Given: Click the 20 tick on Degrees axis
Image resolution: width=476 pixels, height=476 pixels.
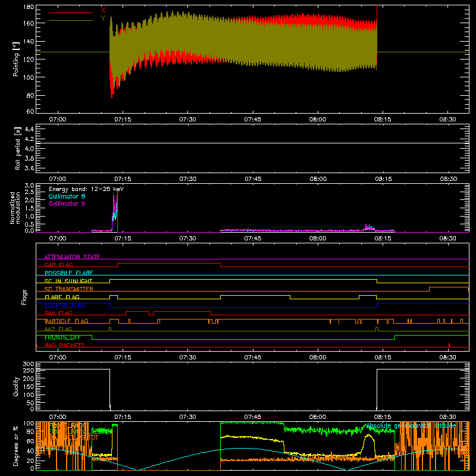Looking at the screenshot, I should (30, 461).
